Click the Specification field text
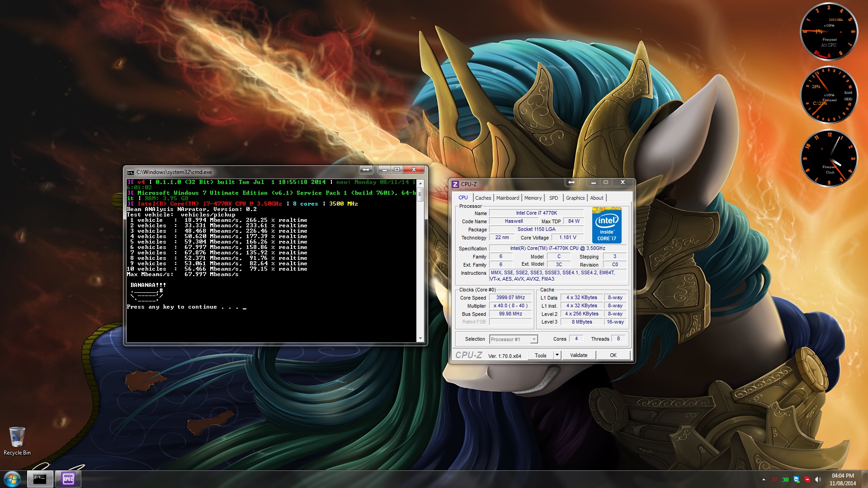Screen dimensions: 868x488 [x=558, y=248]
